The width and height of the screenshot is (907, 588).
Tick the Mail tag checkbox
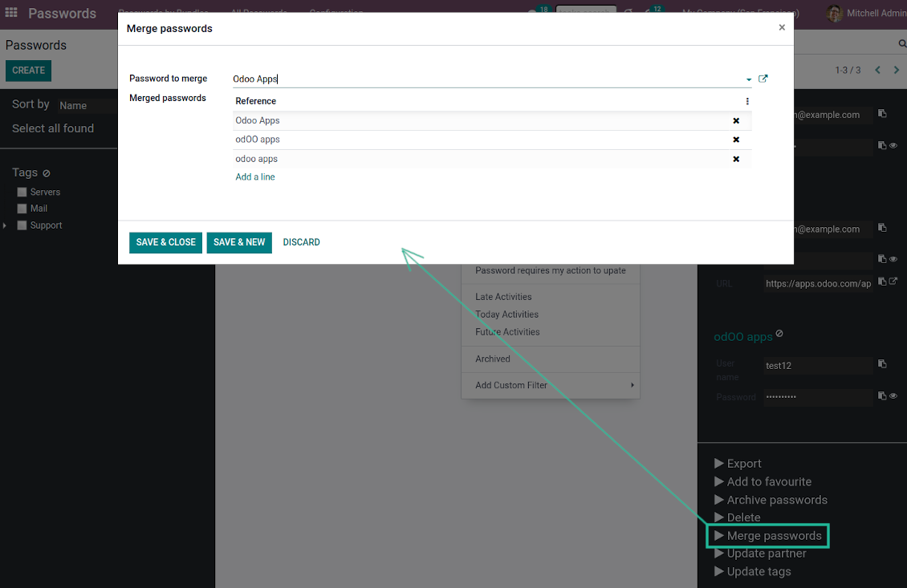tap(22, 209)
